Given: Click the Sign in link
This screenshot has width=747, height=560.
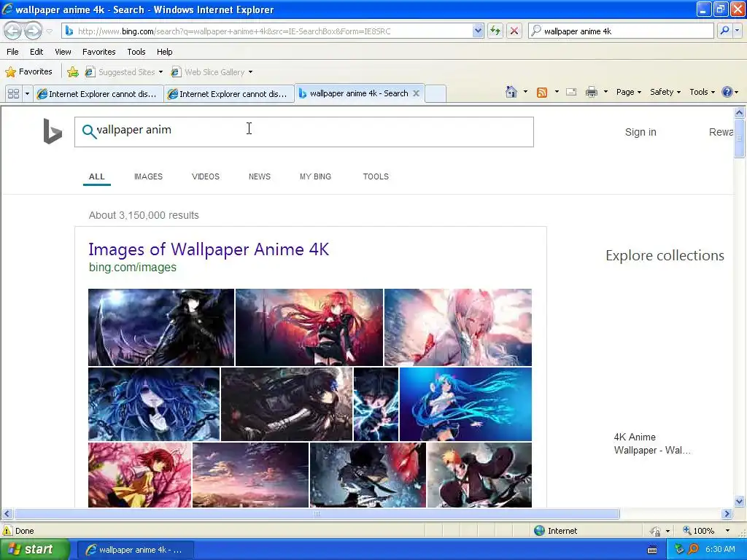Looking at the screenshot, I should (640, 133).
